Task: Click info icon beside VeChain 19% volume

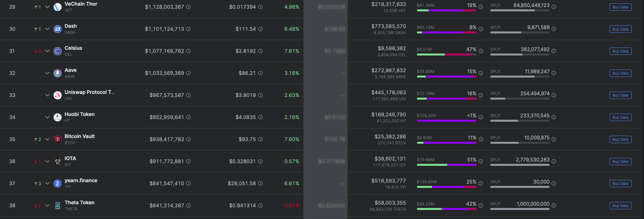Action: point(481,7)
